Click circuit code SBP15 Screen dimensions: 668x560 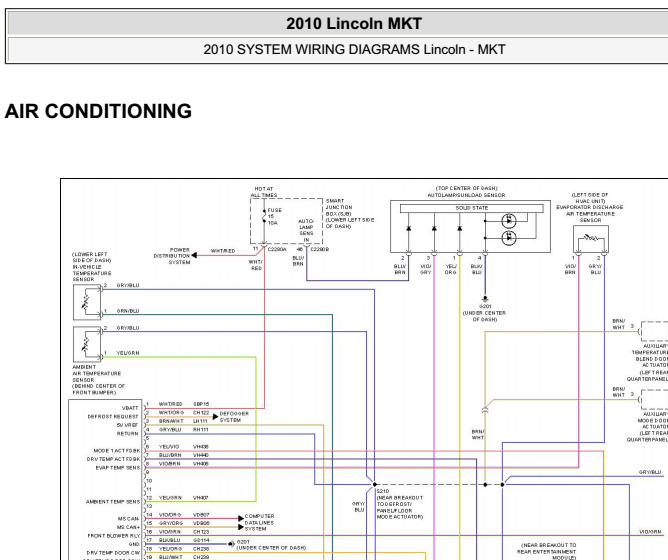coord(201,404)
